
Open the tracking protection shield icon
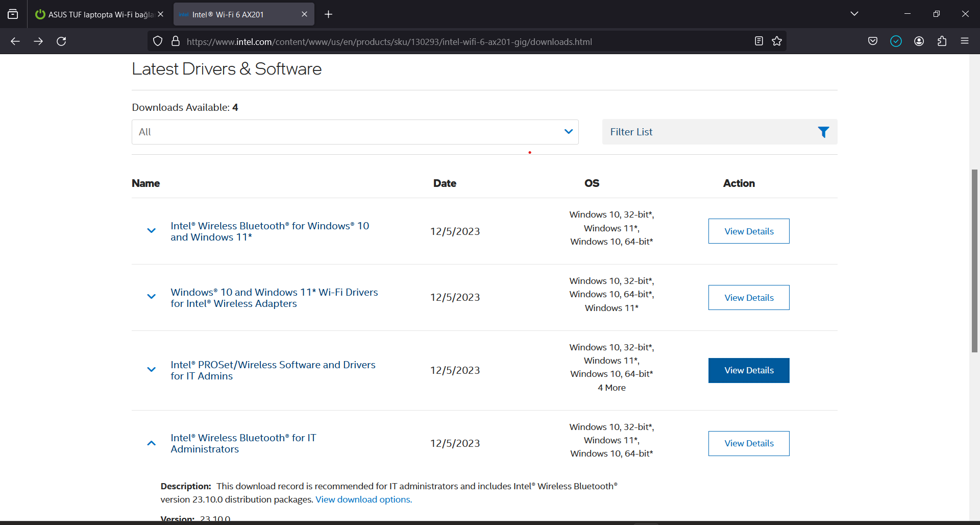158,41
